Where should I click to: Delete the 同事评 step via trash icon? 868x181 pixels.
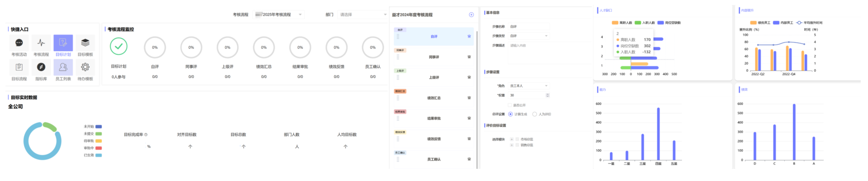pyautogui.click(x=469, y=57)
